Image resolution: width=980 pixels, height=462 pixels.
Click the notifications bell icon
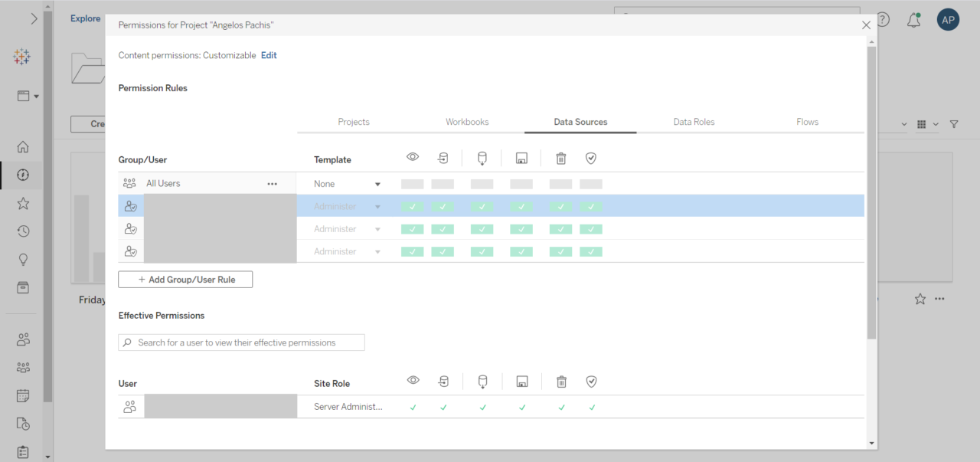tap(913, 19)
